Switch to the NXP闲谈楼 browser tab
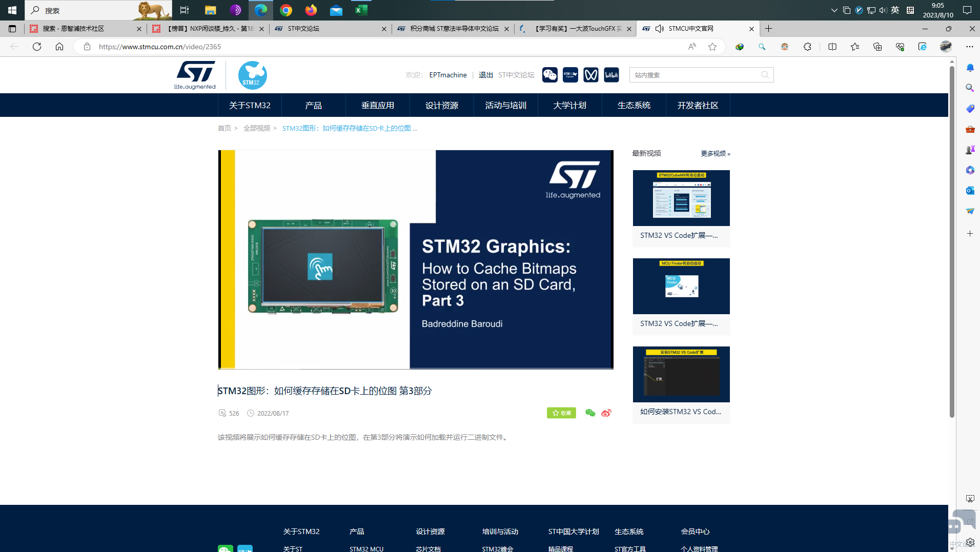The image size is (980, 552). tap(208, 29)
